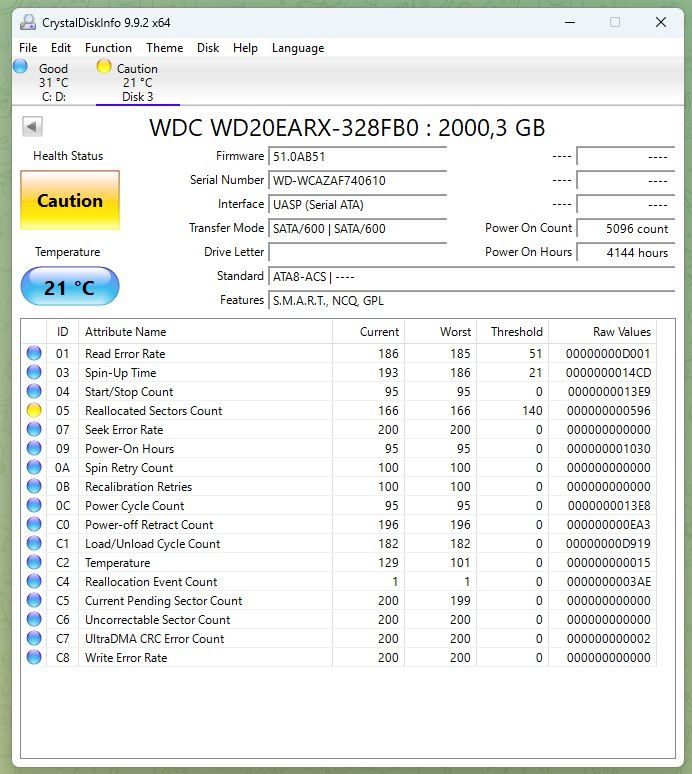Click the Threshold column header
The width and height of the screenshot is (692, 774).
point(512,332)
